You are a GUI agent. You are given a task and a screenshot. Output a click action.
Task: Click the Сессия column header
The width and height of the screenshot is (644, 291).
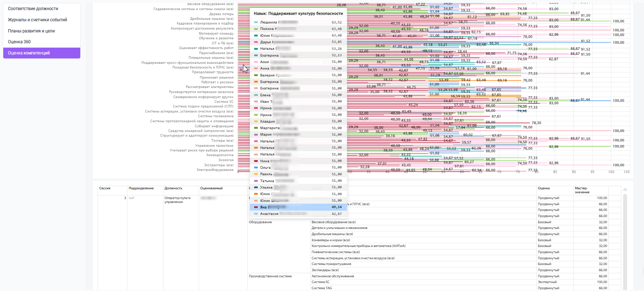(x=105, y=188)
